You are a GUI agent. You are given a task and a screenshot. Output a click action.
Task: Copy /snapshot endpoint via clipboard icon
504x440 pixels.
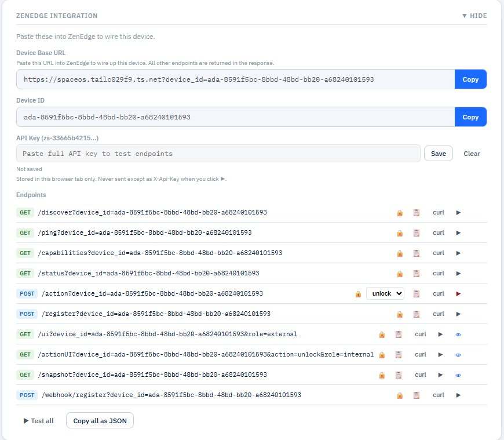point(398,375)
